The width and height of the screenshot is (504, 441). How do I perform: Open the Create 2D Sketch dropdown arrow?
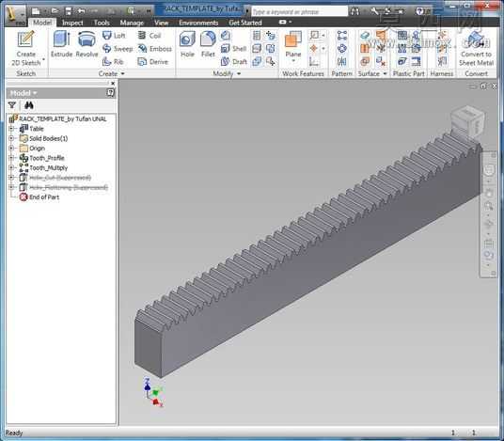pyautogui.click(x=43, y=60)
